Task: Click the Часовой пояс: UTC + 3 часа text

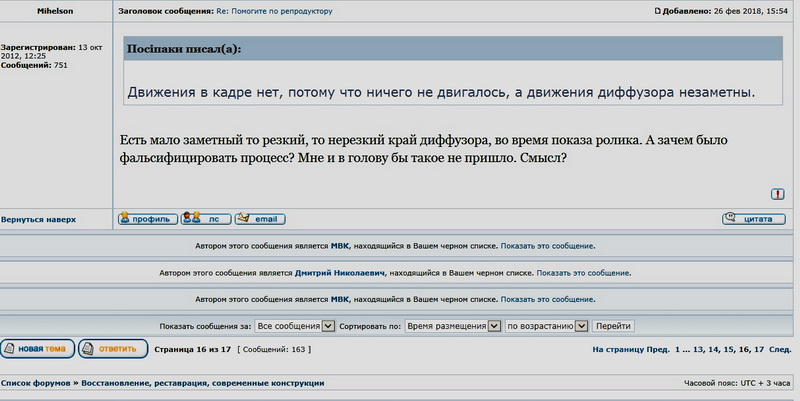Action: [737, 383]
